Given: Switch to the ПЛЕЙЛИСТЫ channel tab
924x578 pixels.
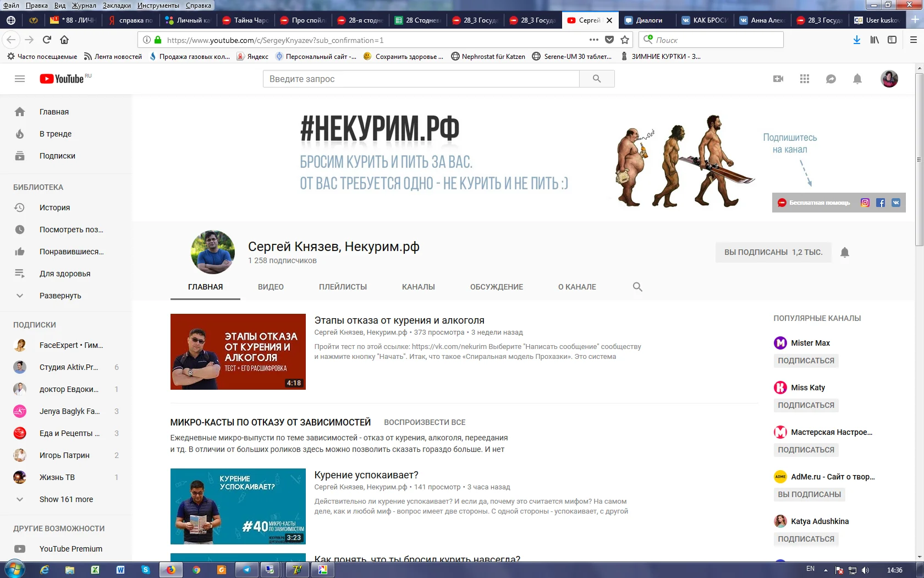Looking at the screenshot, I should tap(343, 287).
